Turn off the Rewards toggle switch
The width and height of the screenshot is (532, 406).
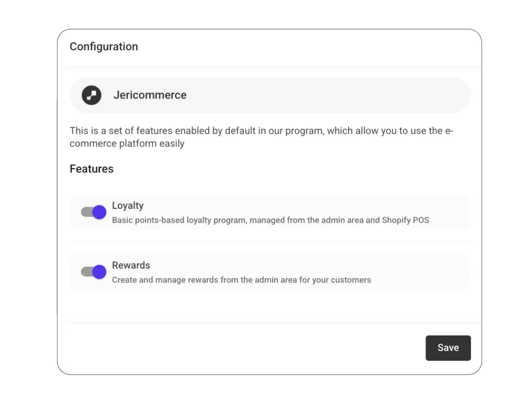93,272
